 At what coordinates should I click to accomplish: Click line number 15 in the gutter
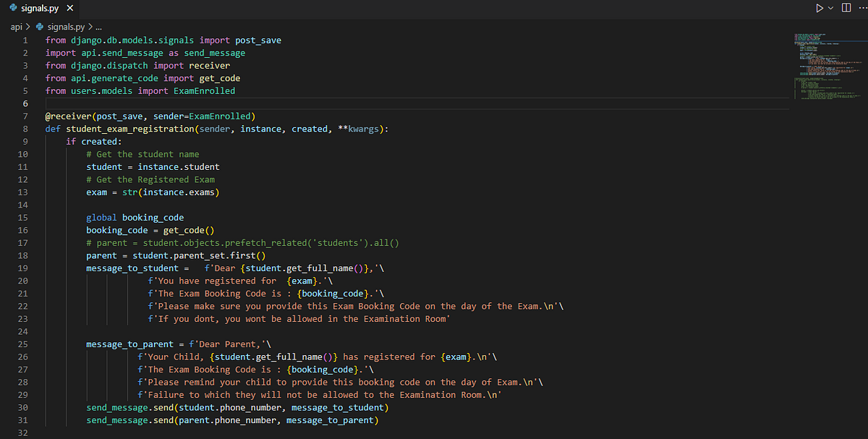pos(22,217)
